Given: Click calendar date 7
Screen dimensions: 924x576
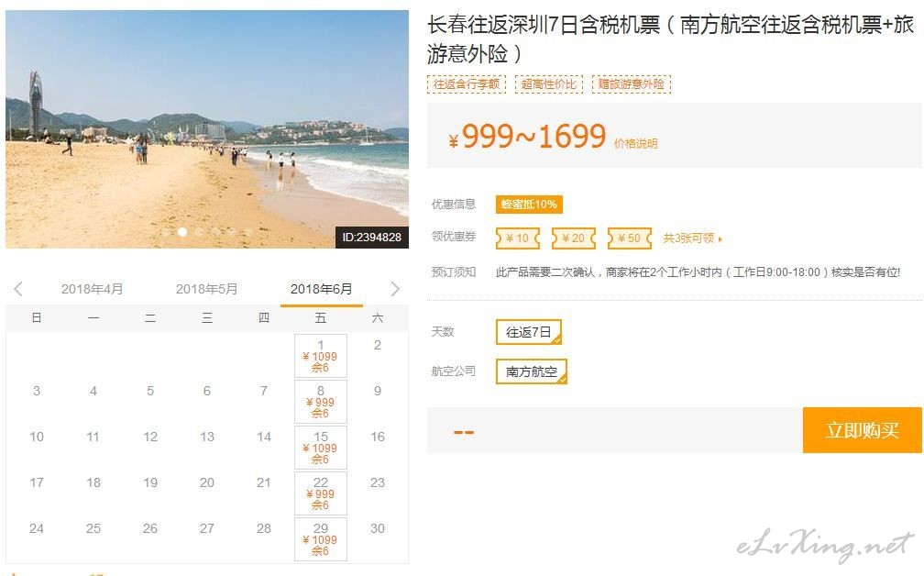Looking at the screenshot, I should coord(264,391).
